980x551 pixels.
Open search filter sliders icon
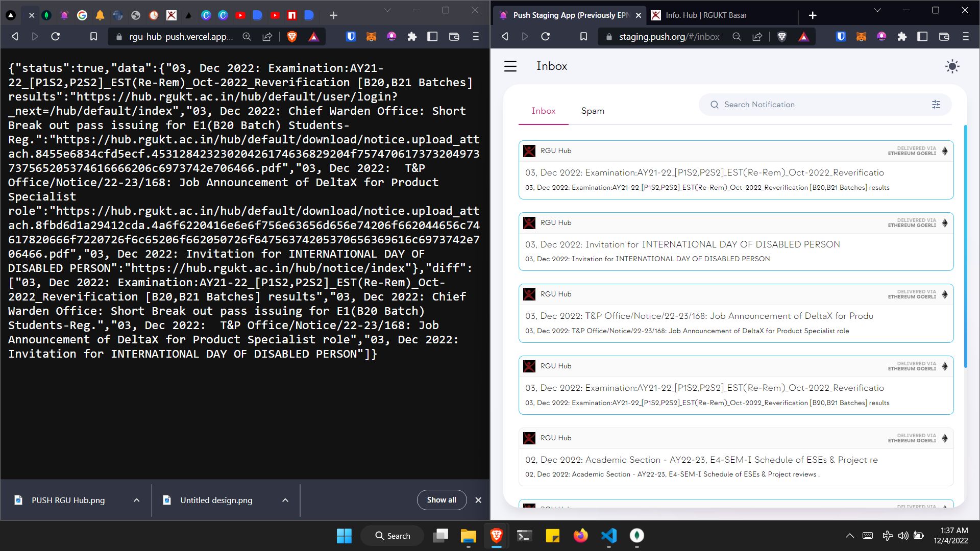936,105
